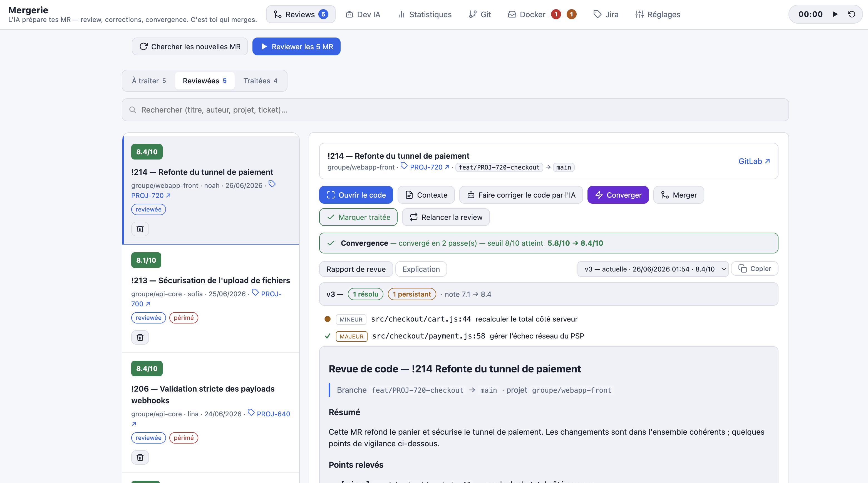Delete the !214 merge request with trash icon

[140, 229]
